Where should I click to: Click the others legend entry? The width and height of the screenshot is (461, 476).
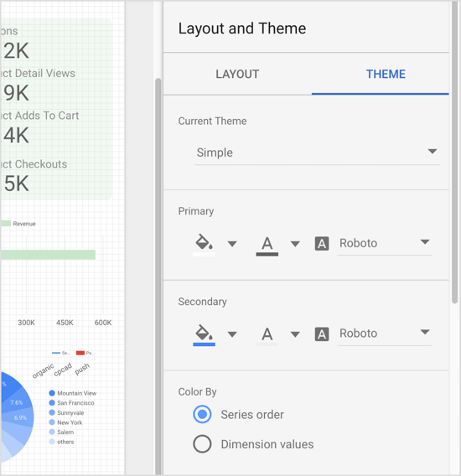(61, 442)
